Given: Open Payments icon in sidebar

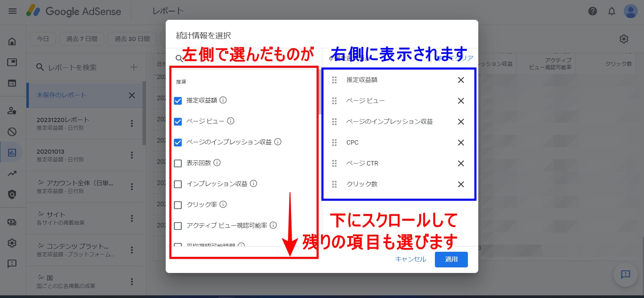Looking at the screenshot, I should pyautogui.click(x=12, y=222).
